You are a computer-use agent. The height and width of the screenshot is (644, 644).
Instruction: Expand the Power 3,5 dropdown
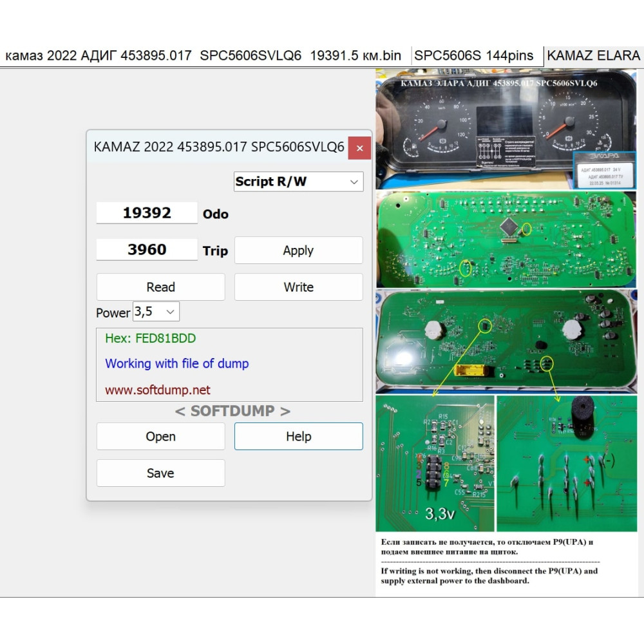156,312
